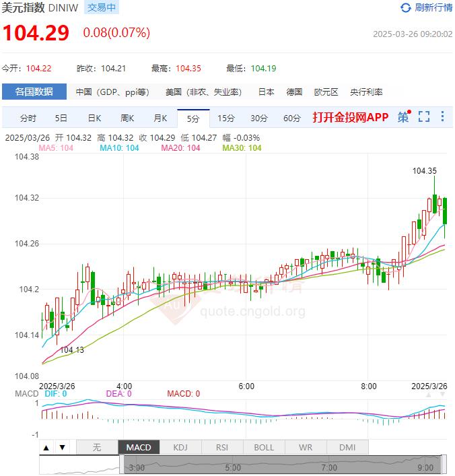Open the 打开金投网APP link
Screen dimensions: 455x476
click(350, 117)
